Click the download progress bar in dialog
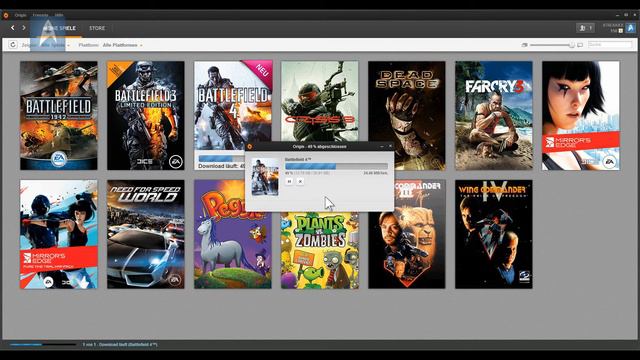This screenshot has height=360, width=640. coord(336,166)
